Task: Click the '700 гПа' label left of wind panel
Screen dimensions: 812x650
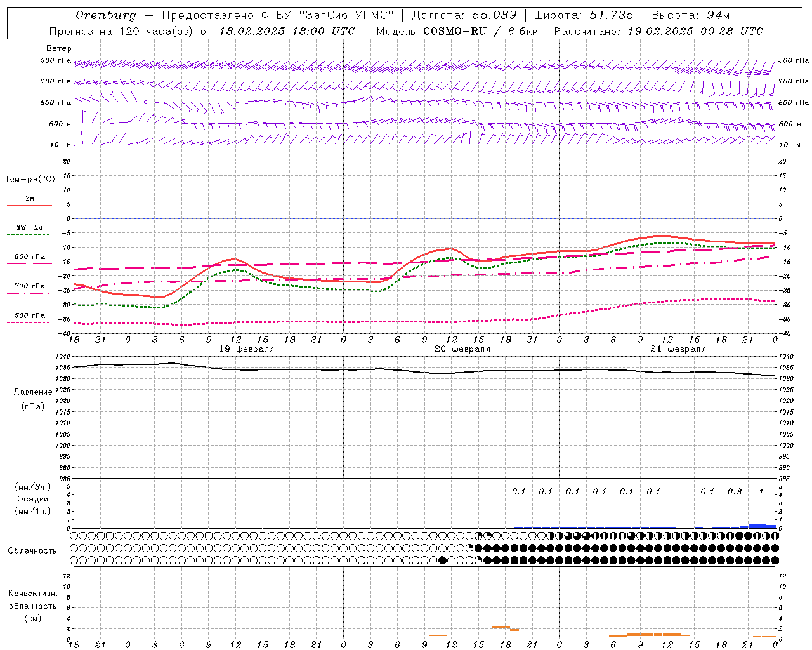Action: [x=56, y=81]
